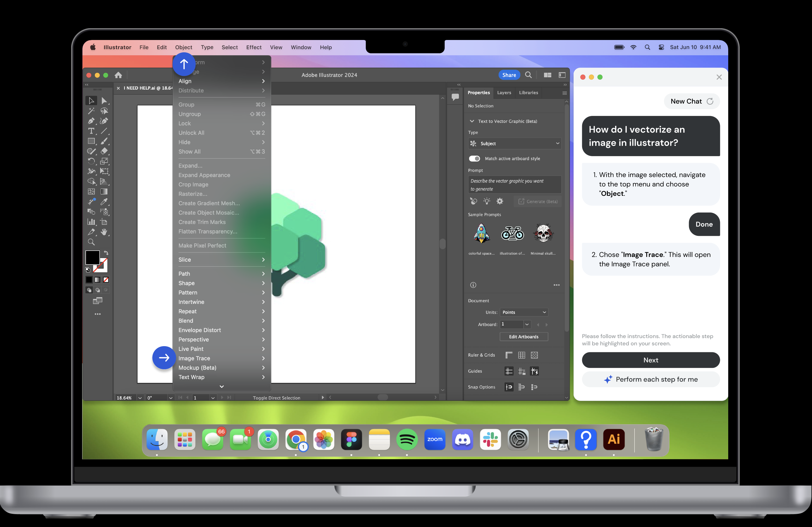Screen dimensions: 812x527
Task: Collapse Text to Vector Graphic section
Action: point(472,121)
